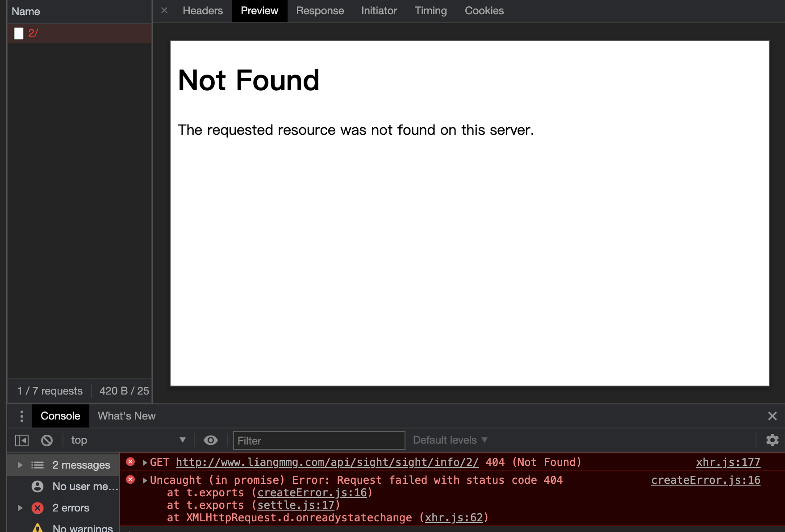Open the settle.js:17 stack trace link
785x532 pixels.
point(296,505)
